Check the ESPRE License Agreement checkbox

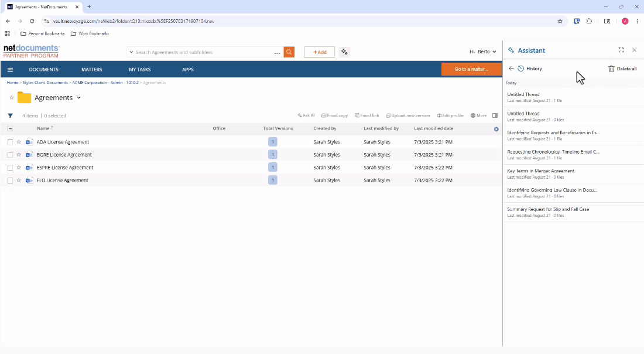(x=11, y=168)
